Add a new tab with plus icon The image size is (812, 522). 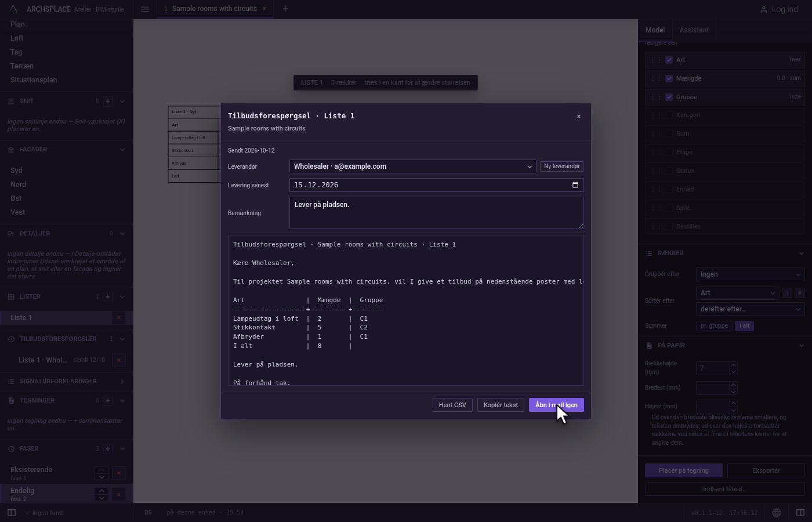pyautogui.click(x=285, y=9)
